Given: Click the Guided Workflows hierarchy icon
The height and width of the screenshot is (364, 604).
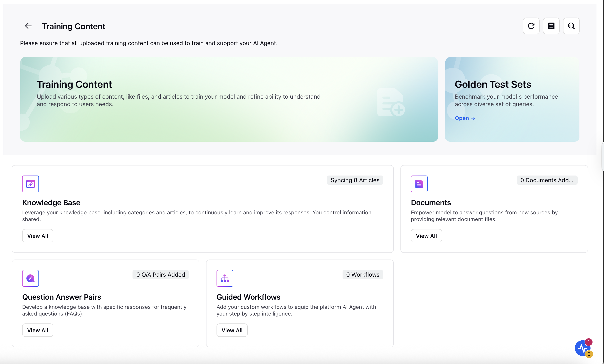Looking at the screenshot, I should point(225,278).
